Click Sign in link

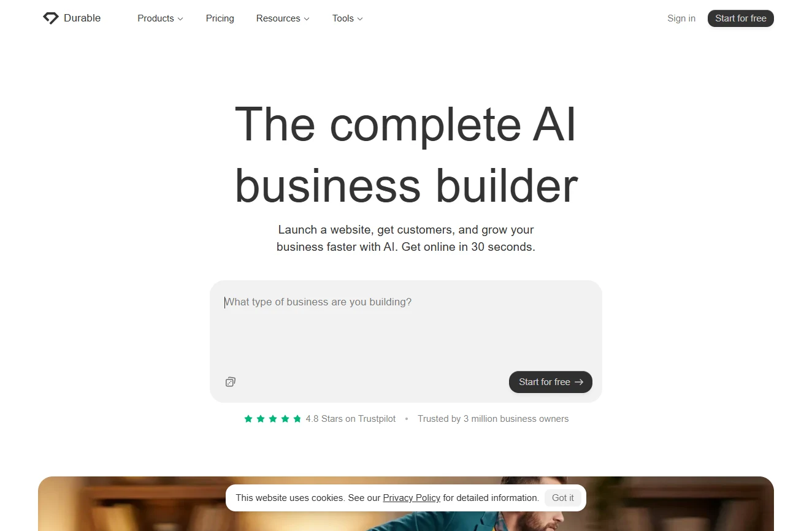(x=681, y=18)
